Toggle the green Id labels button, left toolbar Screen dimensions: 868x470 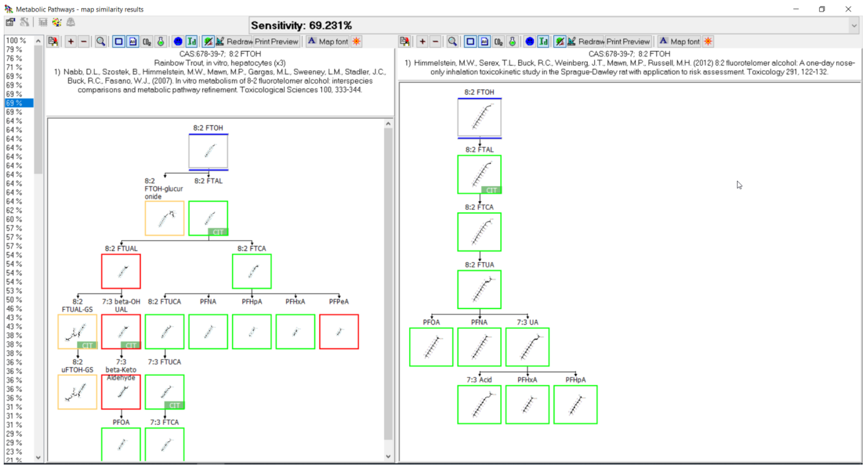(192, 41)
